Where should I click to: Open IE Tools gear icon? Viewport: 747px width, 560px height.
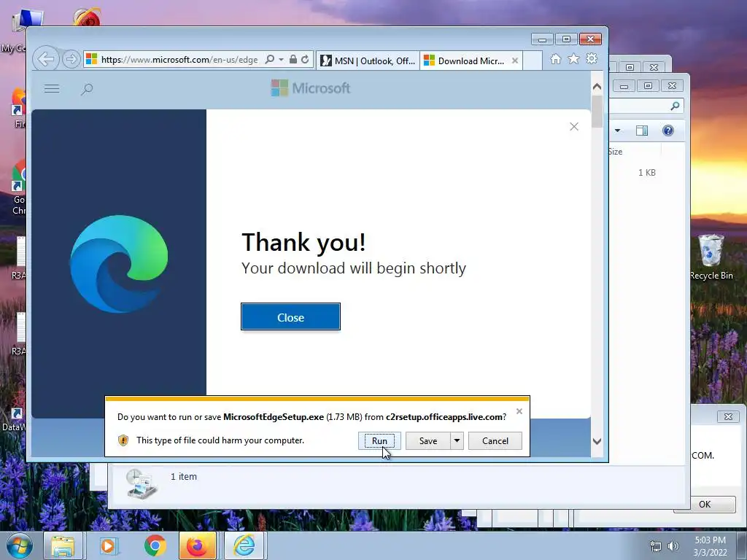[x=592, y=58]
